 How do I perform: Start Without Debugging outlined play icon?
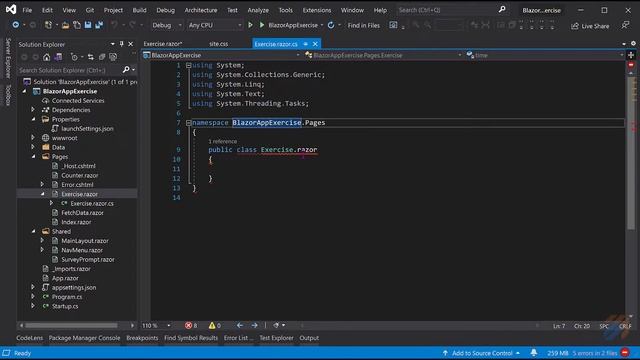250,25
